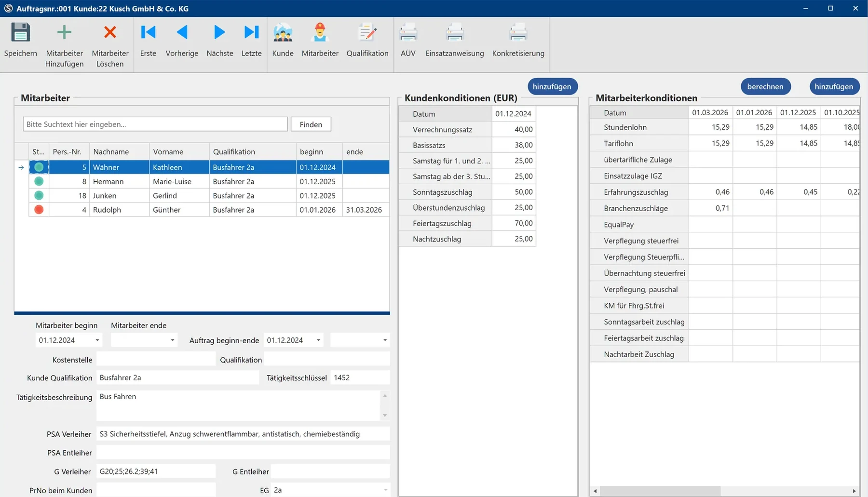Open Qualifikation from the toolbar
This screenshot has height=497, width=868.
pyautogui.click(x=367, y=41)
